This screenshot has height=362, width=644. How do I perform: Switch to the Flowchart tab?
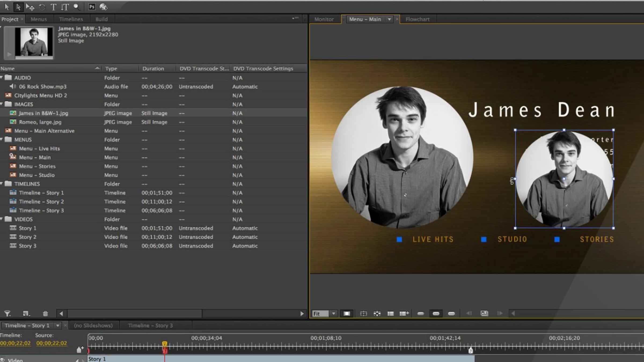417,19
